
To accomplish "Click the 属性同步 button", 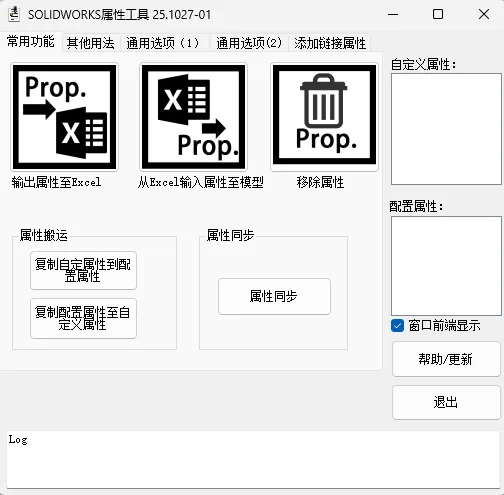I will (274, 296).
